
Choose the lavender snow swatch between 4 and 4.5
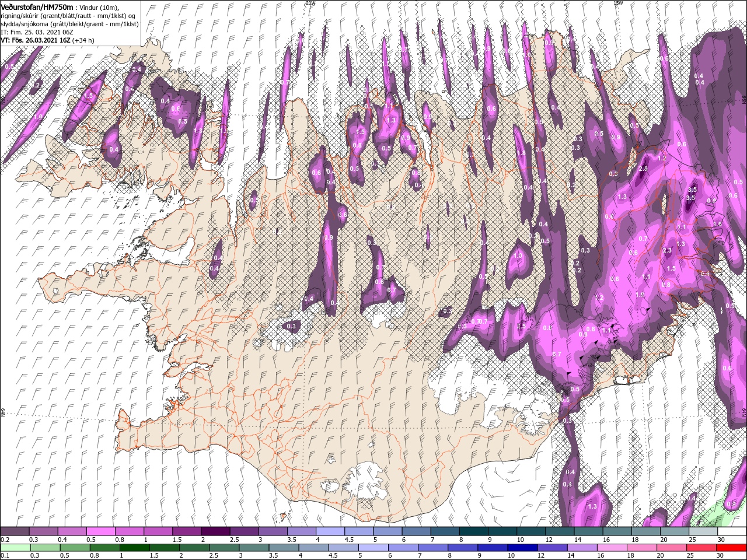click(330, 531)
